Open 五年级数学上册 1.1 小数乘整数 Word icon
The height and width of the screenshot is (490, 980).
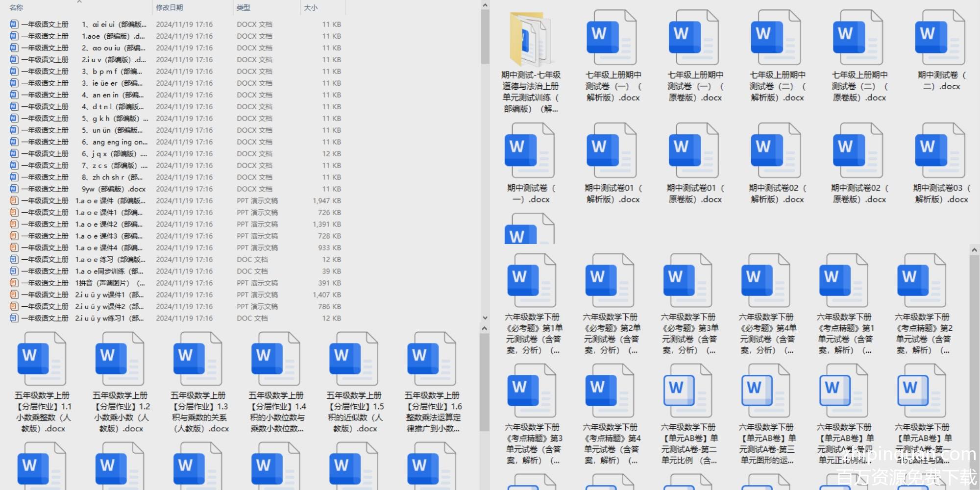[42, 359]
